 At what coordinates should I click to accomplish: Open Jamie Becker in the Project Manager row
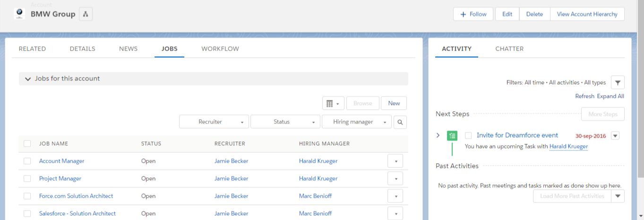(x=232, y=178)
